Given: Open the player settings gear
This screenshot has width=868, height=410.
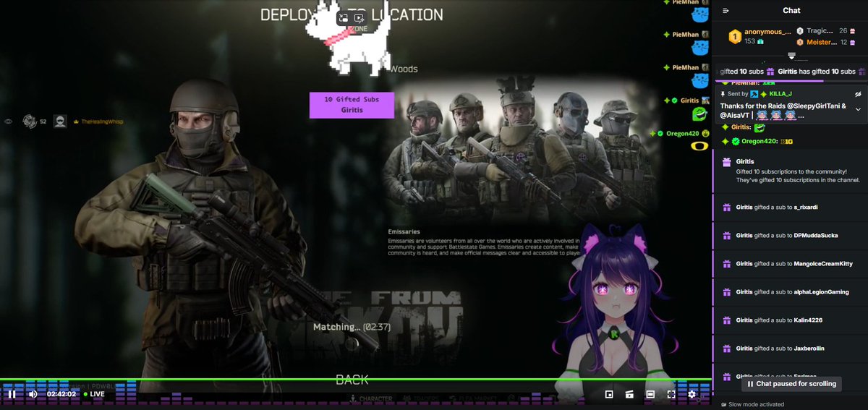Looking at the screenshot, I should [x=692, y=394].
